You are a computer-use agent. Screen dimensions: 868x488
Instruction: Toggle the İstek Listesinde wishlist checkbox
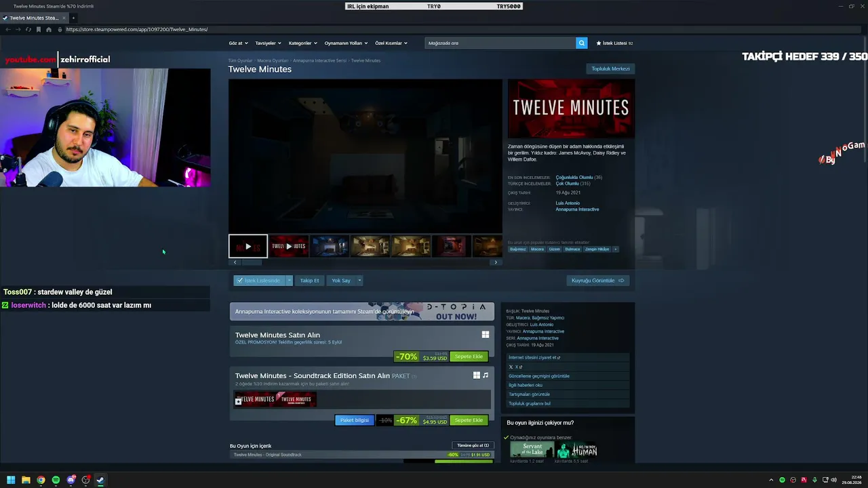coord(258,281)
